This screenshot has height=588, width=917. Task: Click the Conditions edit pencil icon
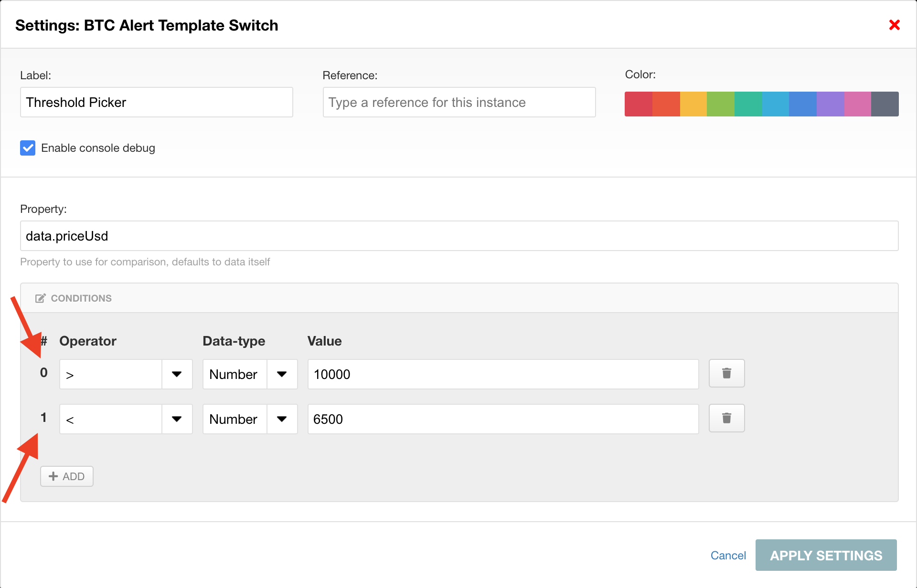pos(41,298)
